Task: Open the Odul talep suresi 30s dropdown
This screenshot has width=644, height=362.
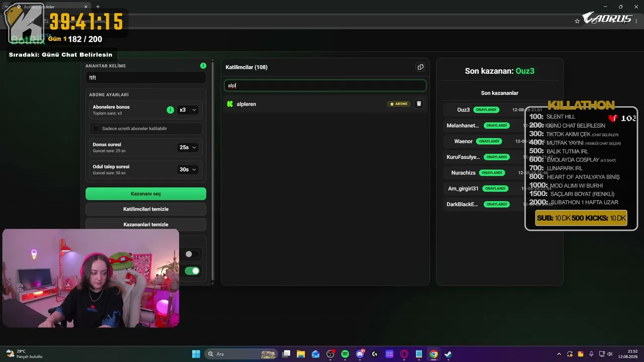Action: coord(188,169)
